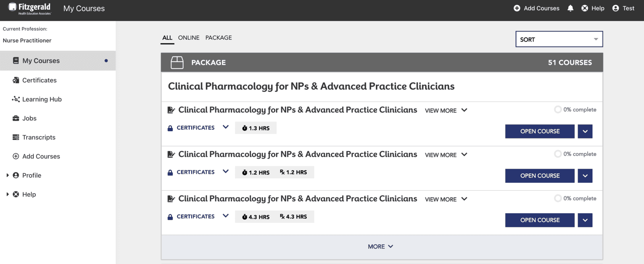
Task: Expand first course's CERTIFICATES chevron
Action: 226,127
